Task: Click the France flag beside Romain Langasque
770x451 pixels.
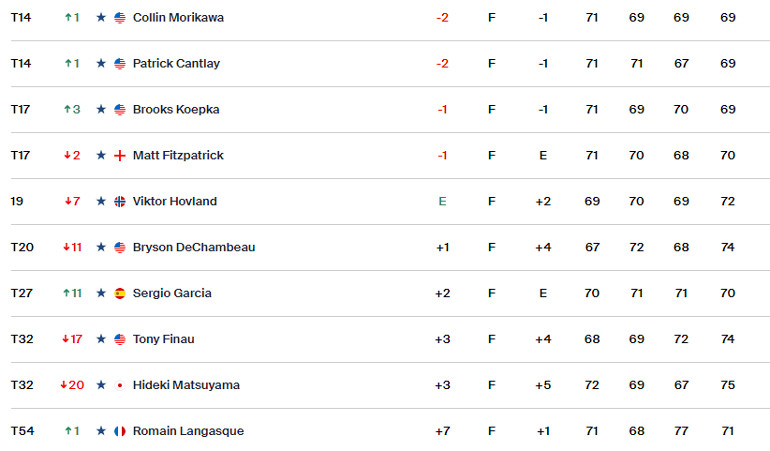Action: [x=120, y=431]
